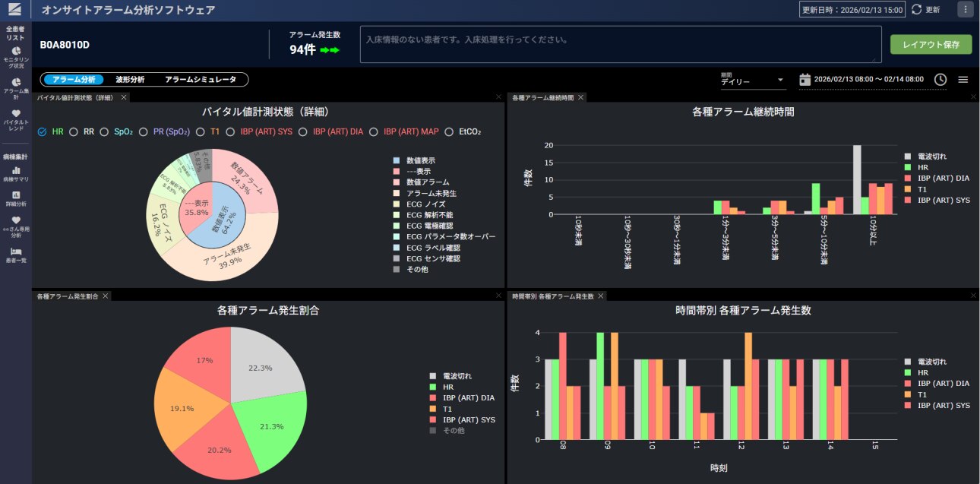Click the 病棟集計 heading in sidebar

16,157
